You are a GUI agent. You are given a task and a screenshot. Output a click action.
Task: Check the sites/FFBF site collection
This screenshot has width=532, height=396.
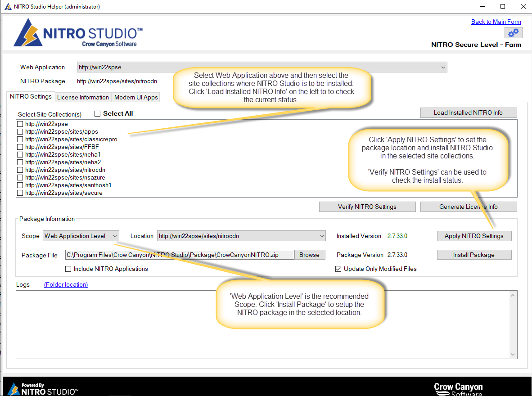point(20,147)
